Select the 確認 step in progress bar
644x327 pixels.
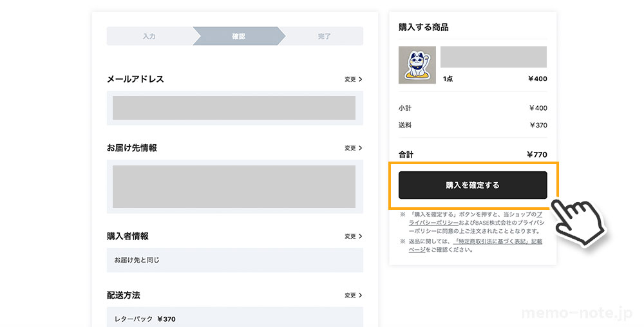point(239,36)
